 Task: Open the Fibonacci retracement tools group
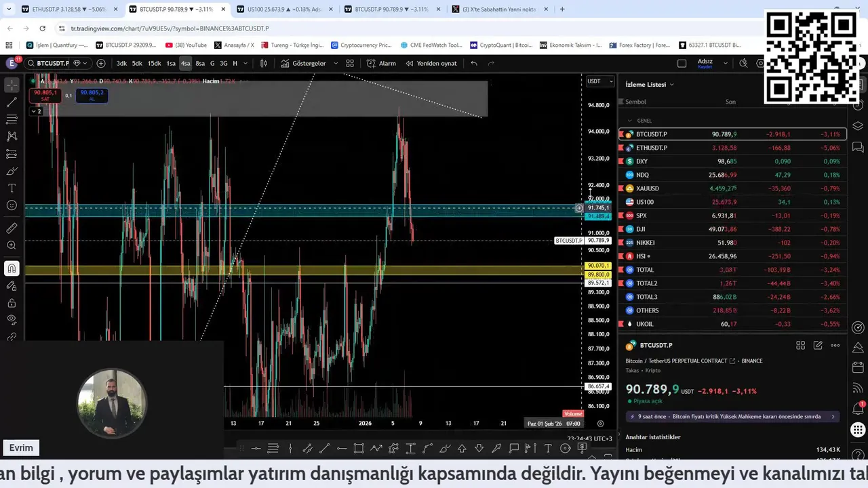pyautogui.click(x=12, y=119)
